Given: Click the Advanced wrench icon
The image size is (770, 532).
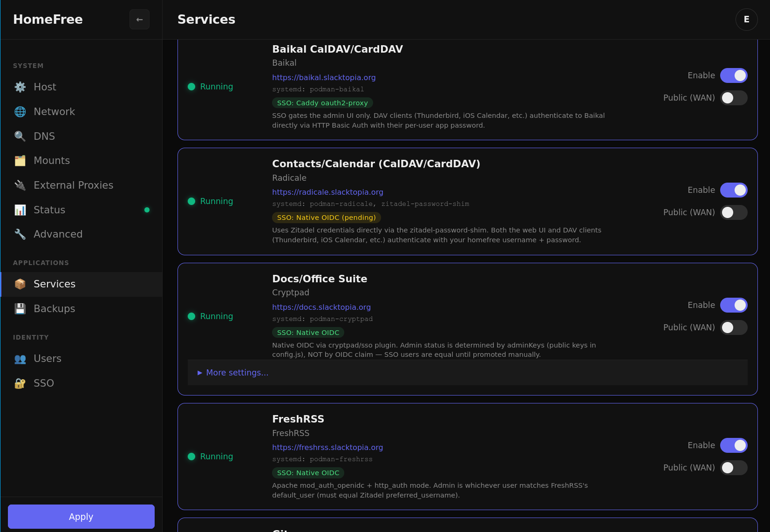Looking at the screenshot, I should 20,234.
